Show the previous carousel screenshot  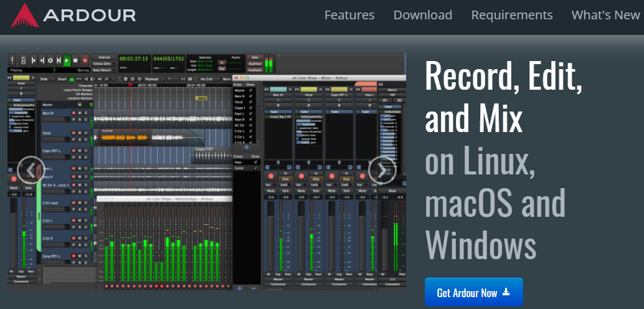pyautogui.click(x=31, y=169)
